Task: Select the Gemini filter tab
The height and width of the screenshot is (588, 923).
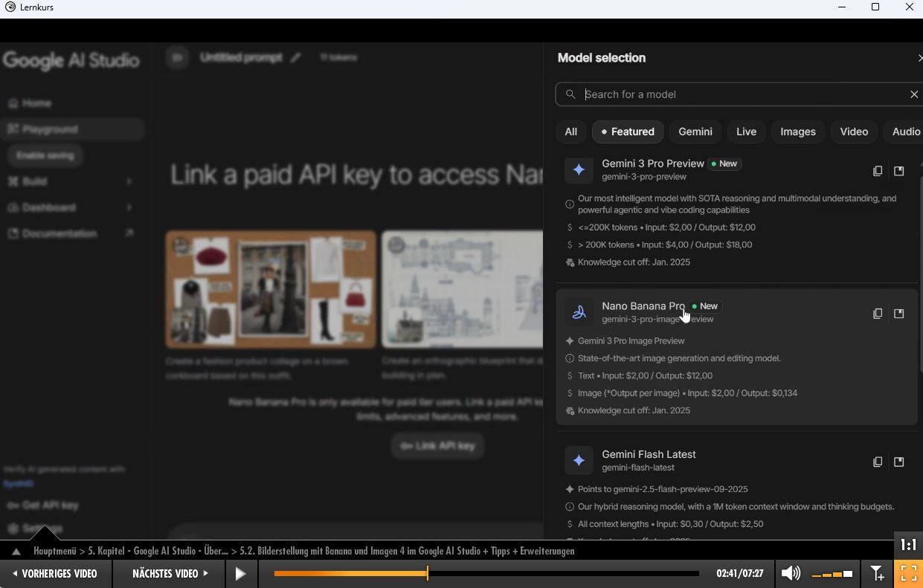Action: point(695,132)
